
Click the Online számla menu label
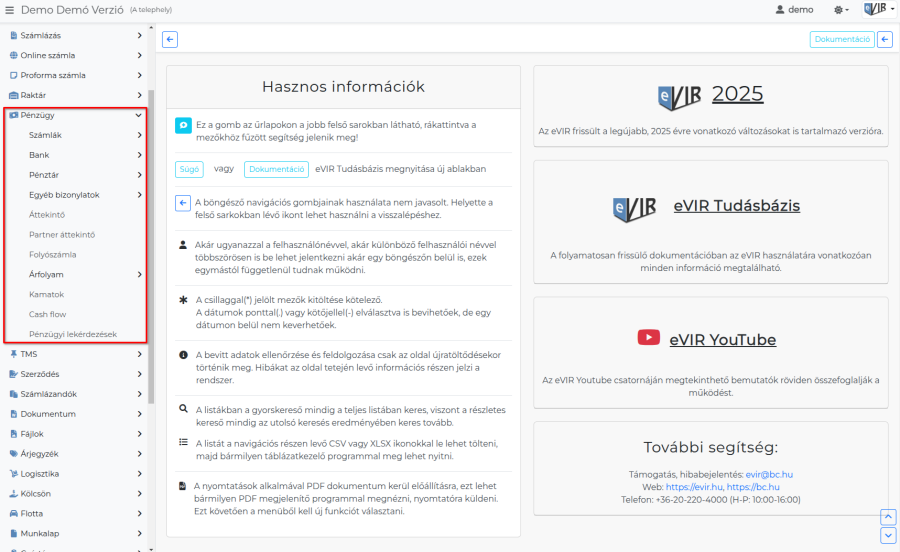point(48,56)
